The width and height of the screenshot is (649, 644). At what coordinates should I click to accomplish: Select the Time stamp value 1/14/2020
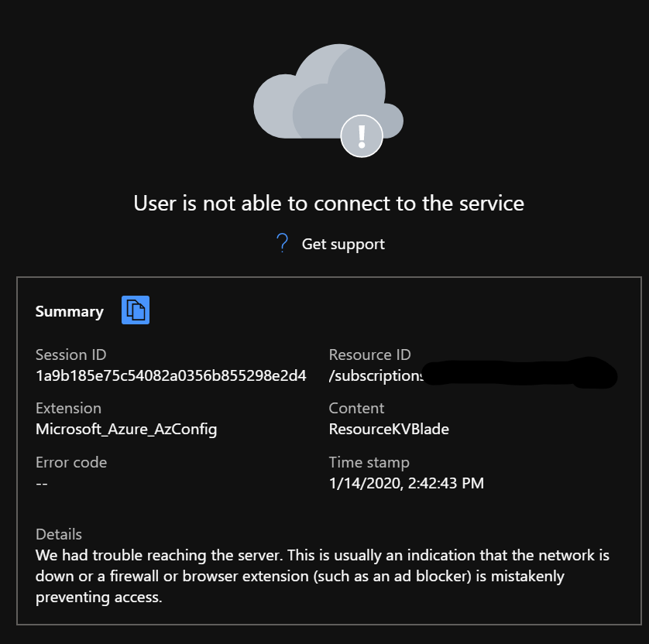click(x=406, y=483)
